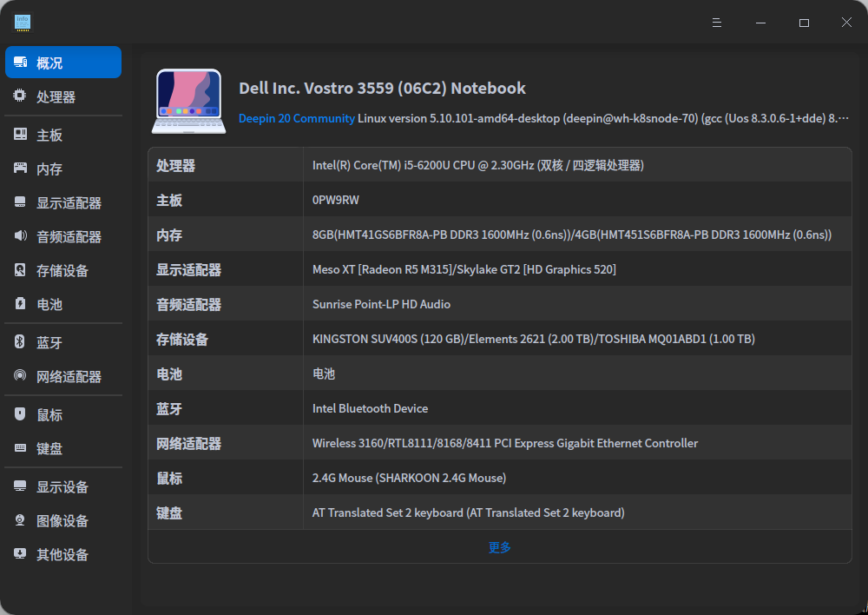Open the hamburger main menu
The height and width of the screenshot is (615, 868).
click(x=717, y=23)
